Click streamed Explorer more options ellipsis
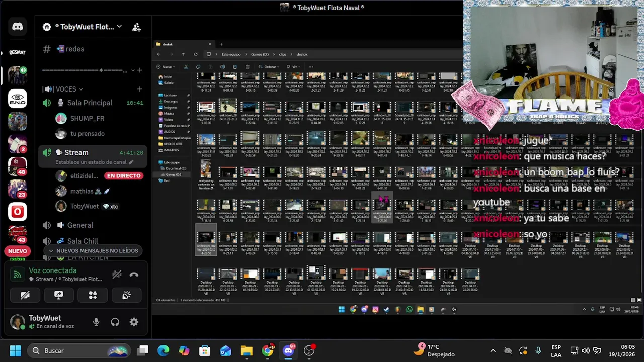The width and height of the screenshot is (644, 362). pyautogui.click(x=311, y=67)
